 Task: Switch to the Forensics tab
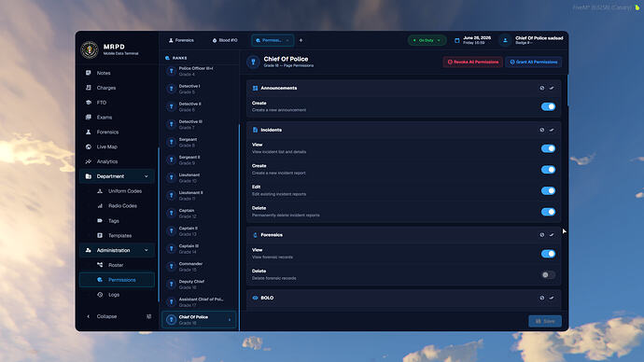pos(182,40)
